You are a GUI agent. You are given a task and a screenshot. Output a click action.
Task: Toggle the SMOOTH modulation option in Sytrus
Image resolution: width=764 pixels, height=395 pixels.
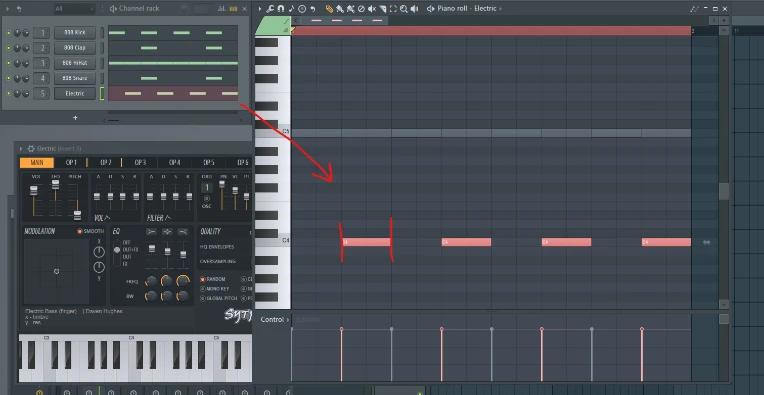point(90,231)
